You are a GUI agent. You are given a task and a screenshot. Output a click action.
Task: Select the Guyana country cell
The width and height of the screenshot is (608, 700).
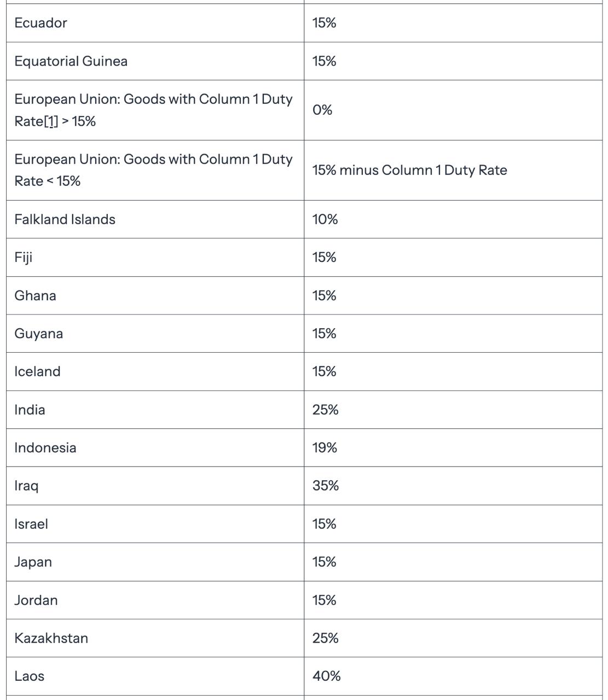(39, 334)
